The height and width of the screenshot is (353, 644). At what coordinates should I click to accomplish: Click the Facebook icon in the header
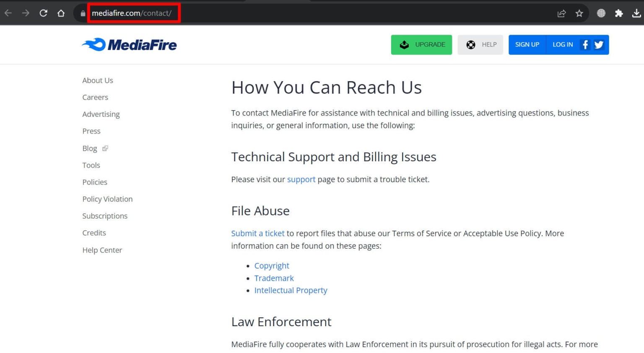pos(585,44)
